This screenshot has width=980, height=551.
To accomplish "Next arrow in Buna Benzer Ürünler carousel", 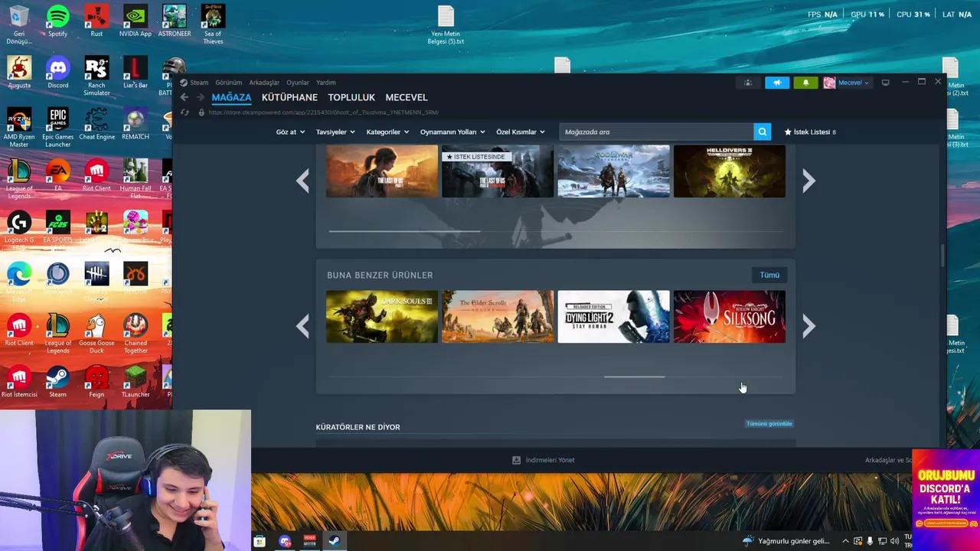I will point(808,327).
